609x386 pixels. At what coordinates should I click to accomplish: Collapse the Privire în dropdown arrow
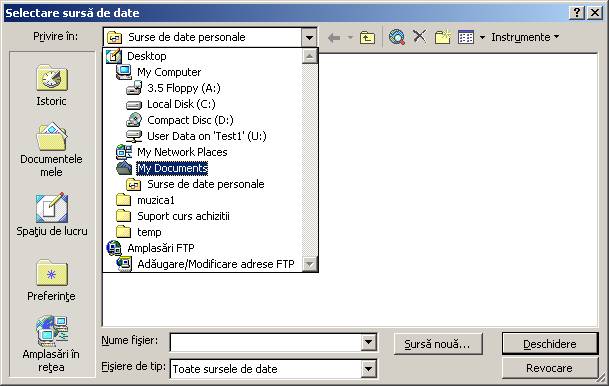(309, 38)
